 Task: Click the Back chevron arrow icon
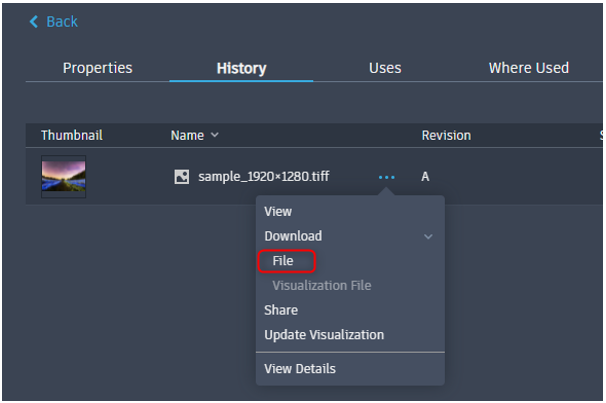coord(34,22)
